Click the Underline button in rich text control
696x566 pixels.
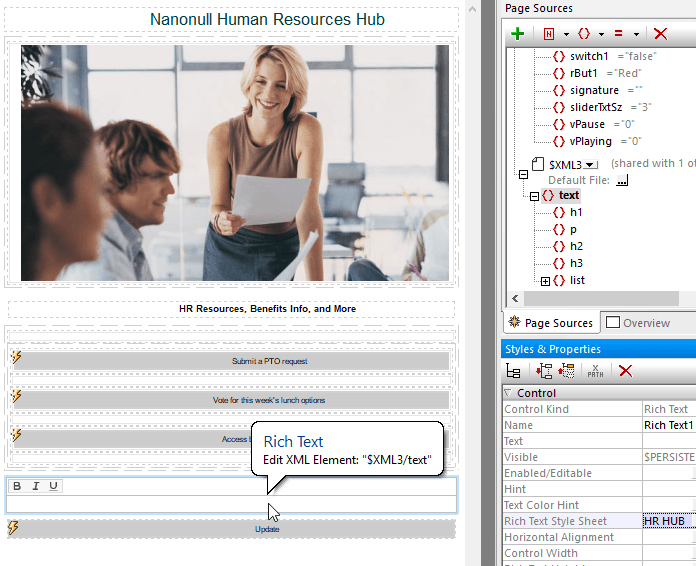53,486
